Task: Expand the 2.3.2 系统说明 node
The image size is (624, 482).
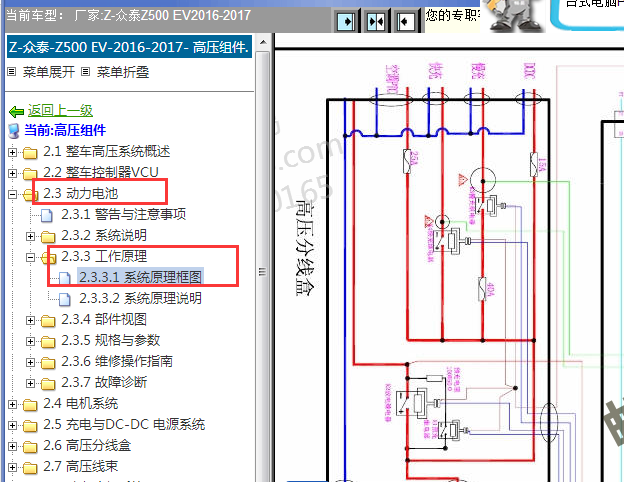Action: click(31, 236)
